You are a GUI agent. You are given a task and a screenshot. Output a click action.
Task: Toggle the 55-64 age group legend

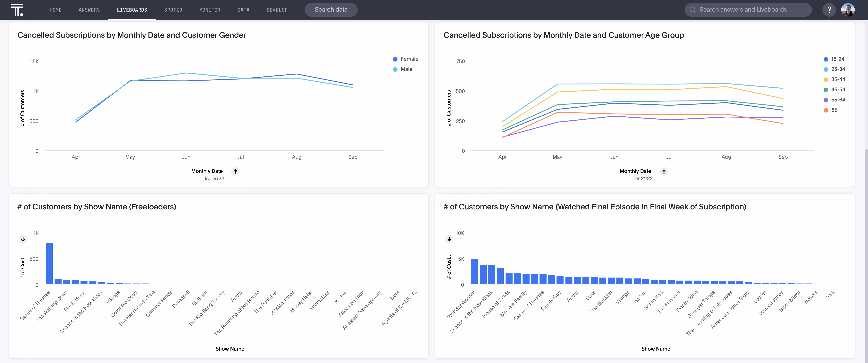[834, 100]
